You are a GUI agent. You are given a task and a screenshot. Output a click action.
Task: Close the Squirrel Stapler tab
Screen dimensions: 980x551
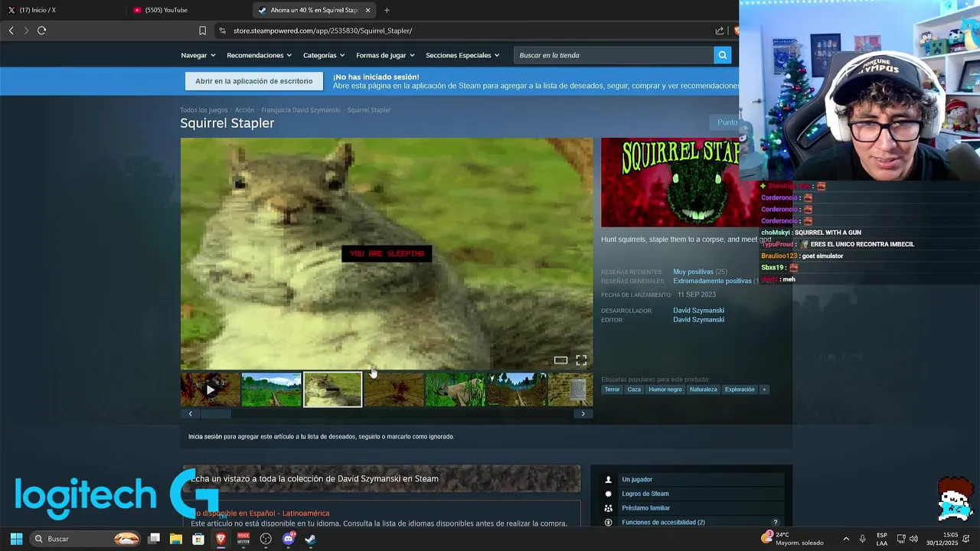click(x=367, y=10)
